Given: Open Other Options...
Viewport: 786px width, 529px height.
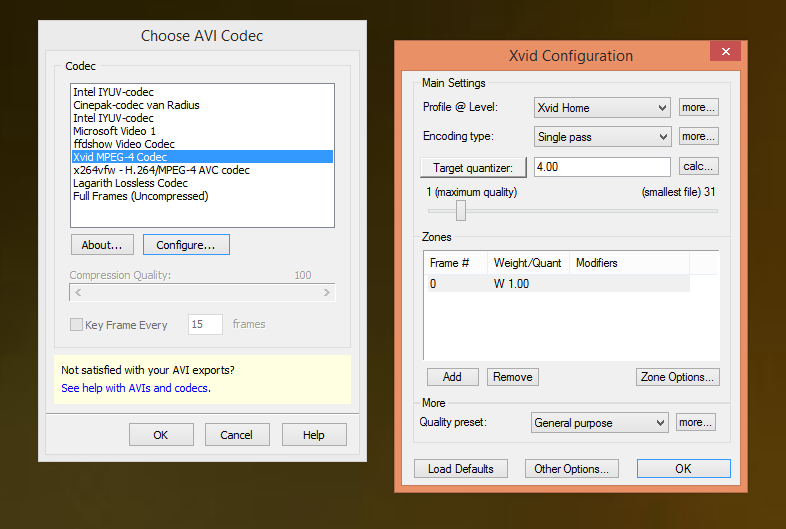Looking at the screenshot, I should (571, 469).
